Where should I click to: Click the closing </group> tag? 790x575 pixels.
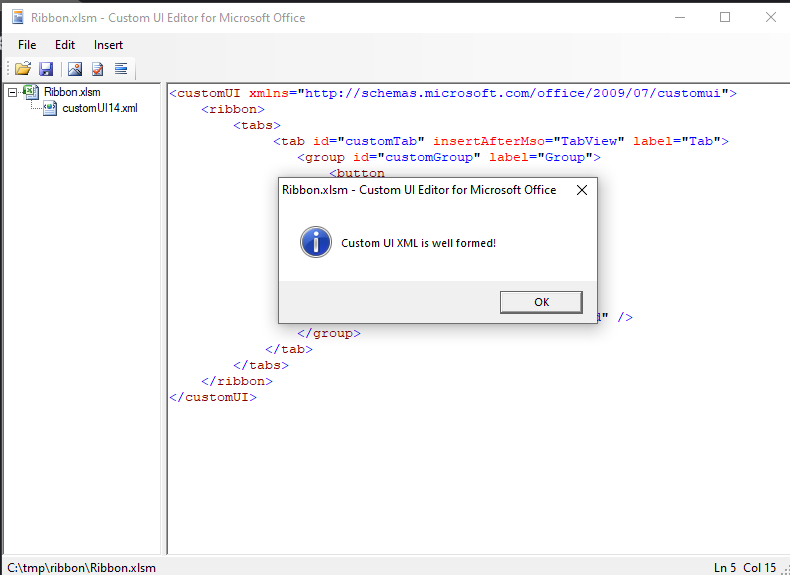329,333
